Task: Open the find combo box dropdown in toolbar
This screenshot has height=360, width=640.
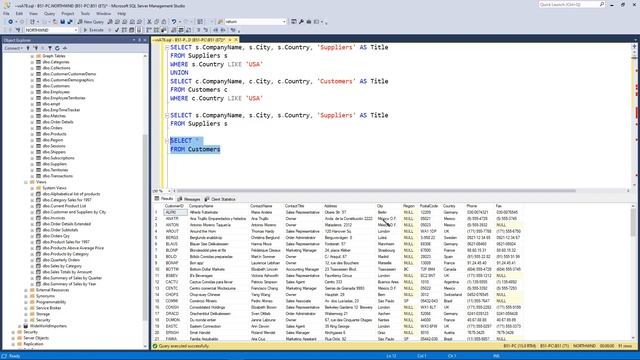Action: pos(284,22)
